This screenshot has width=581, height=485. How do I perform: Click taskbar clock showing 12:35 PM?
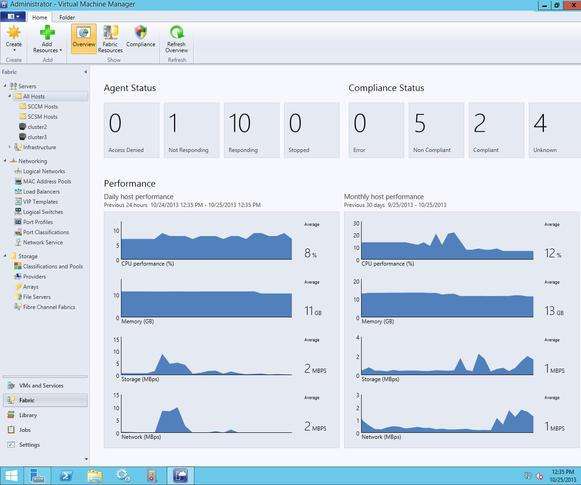click(562, 476)
